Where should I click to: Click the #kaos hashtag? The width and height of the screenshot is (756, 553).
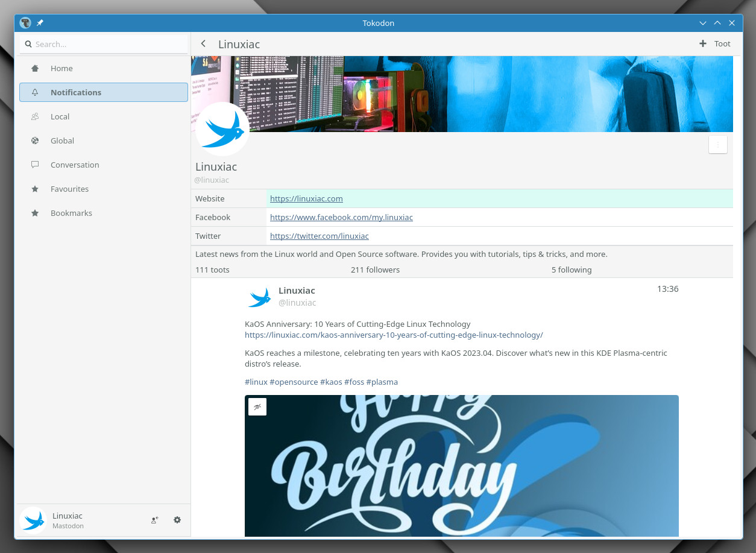coord(331,382)
